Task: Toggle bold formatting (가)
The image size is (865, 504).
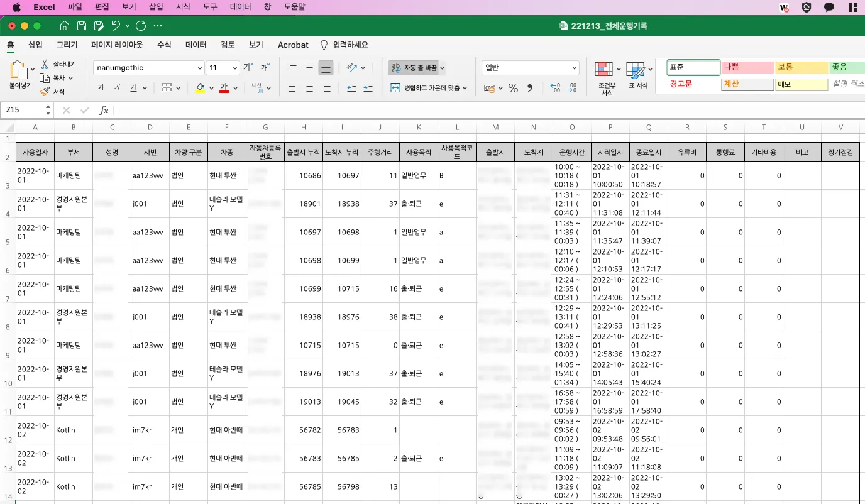Action: [101, 88]
